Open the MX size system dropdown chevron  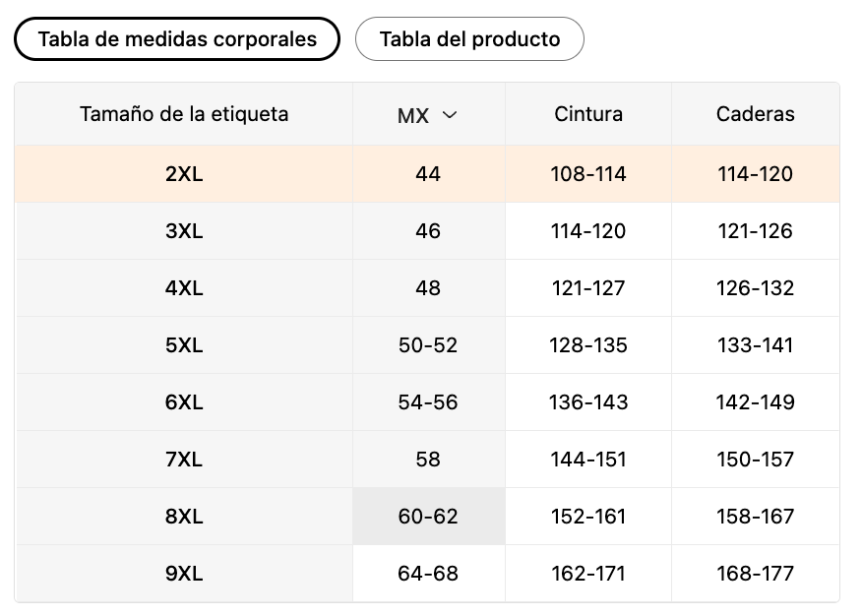coord(450,115)
